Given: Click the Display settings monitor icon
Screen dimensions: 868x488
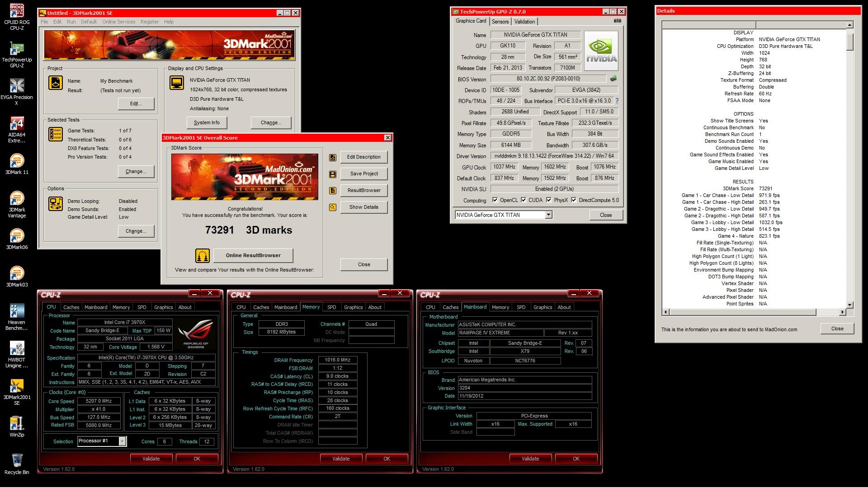Looking at the screenshot, I should [x=177, y=83].
